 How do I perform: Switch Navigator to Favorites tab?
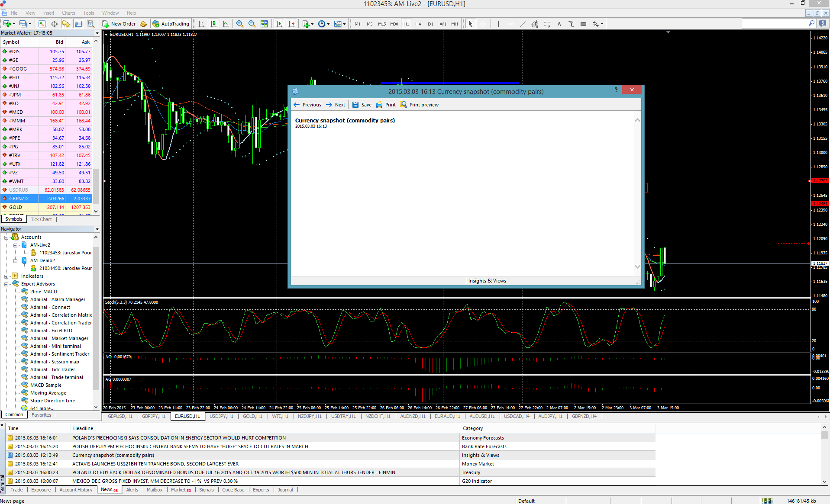(x=42, y=415)
